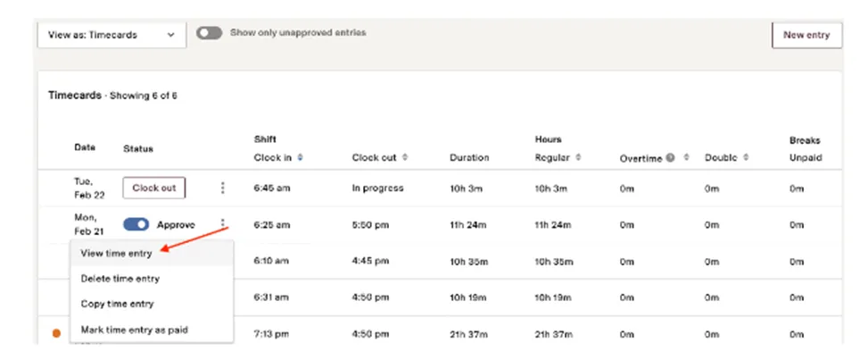Image resolution: width=868 pixels, height=360 pixels.
Task: Click the orange warning dot on bottom row
Action: coord(56,333)
